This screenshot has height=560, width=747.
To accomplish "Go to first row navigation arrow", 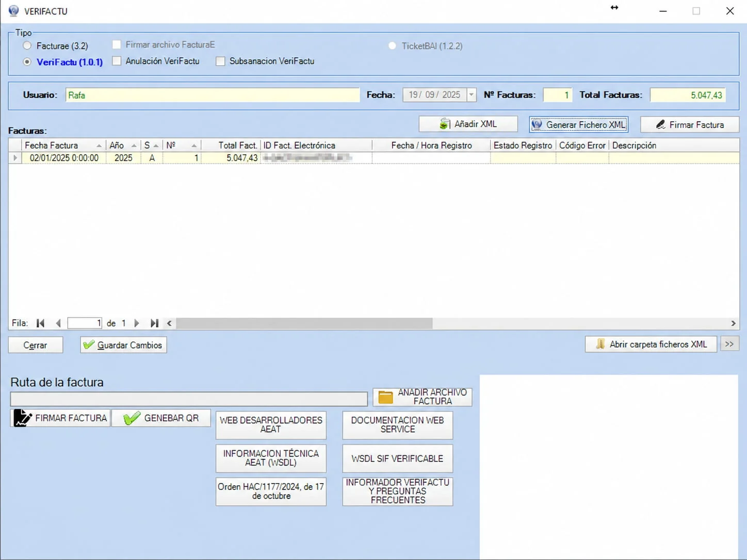I will click(40, 323).
